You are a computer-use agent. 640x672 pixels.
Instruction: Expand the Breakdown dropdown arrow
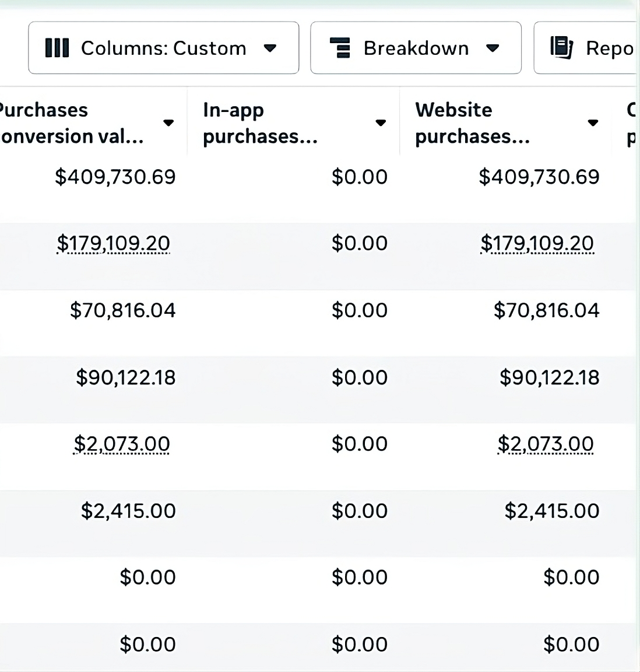493,48
